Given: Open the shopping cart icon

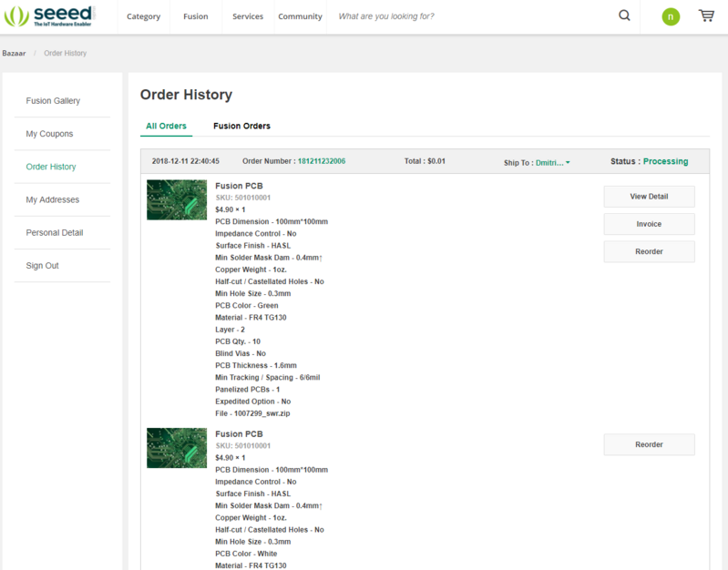Looking at the screenshot, I should tap(706, 15).
